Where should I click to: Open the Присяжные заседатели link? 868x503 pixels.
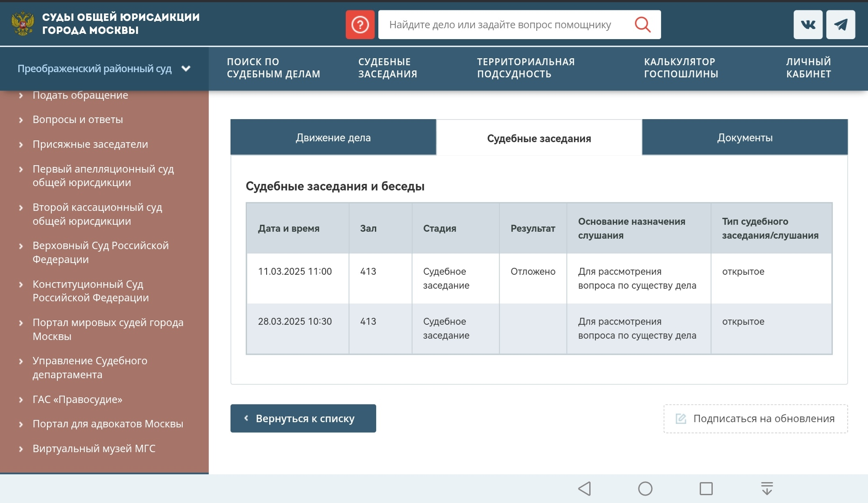tap(90, 144)
